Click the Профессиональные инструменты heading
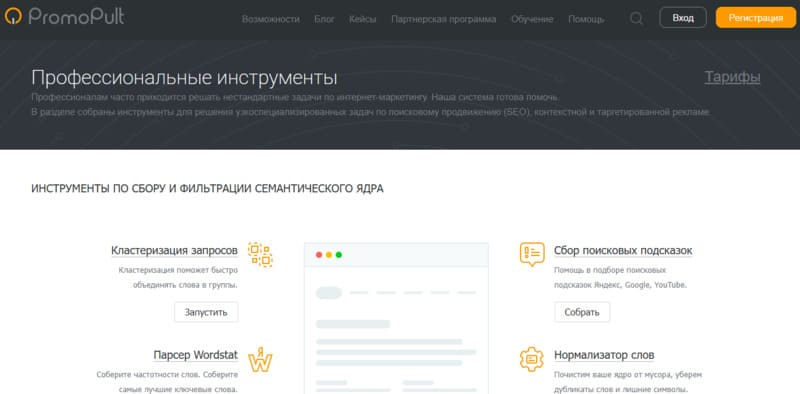 coord(184,78)
